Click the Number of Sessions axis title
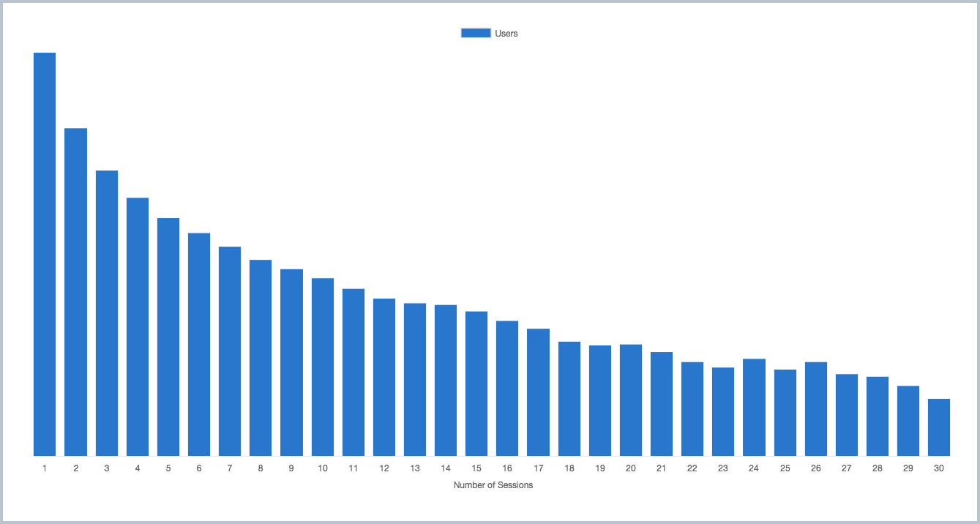 pos(493,485)
